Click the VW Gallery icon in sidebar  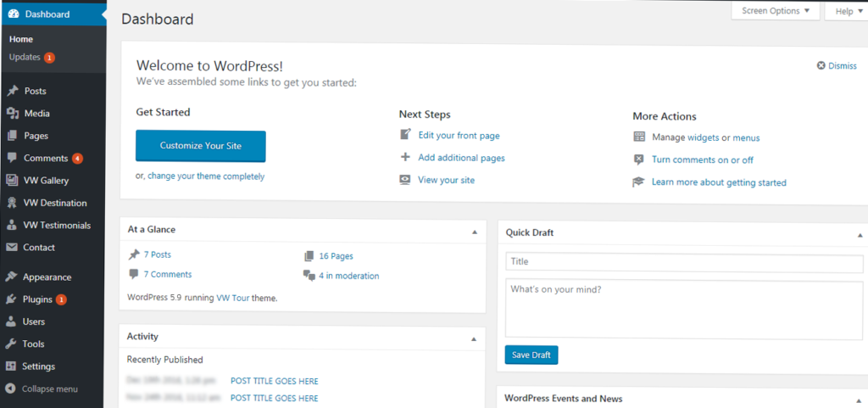[x=12, y=181]
